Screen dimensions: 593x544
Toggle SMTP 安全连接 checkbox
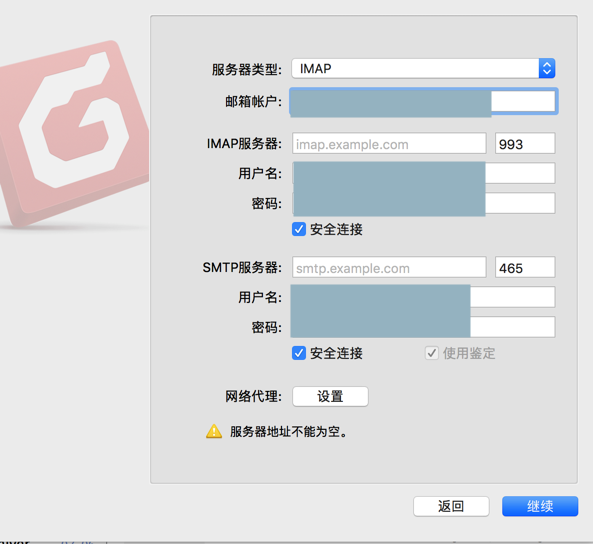pyautogui.click(x=299, y=353)
